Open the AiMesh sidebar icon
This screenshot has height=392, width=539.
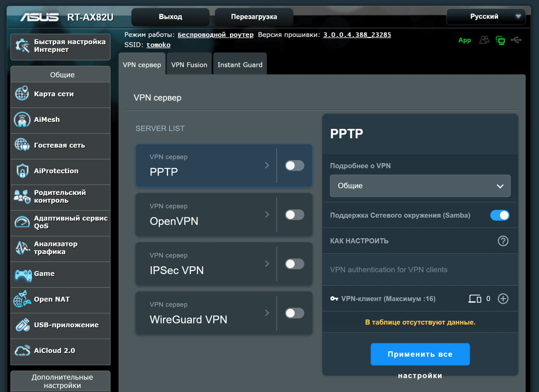pos(22,120)
